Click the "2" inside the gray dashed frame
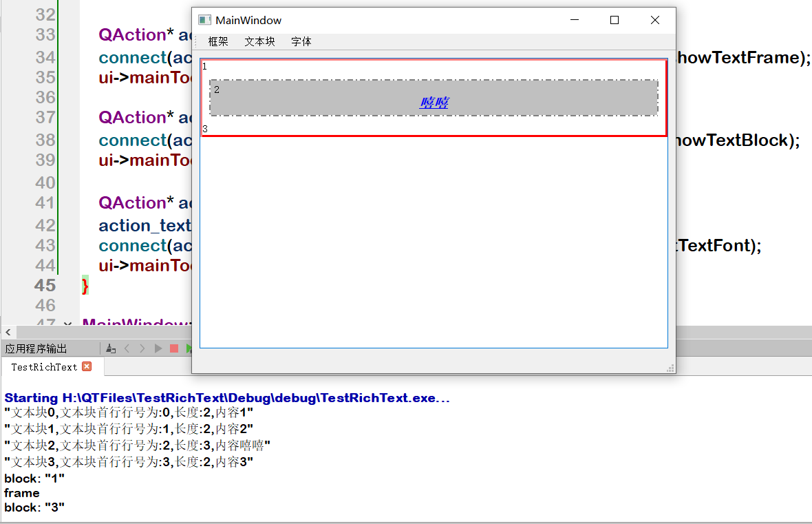Screen dimensions: 812x524 point(217,90)
